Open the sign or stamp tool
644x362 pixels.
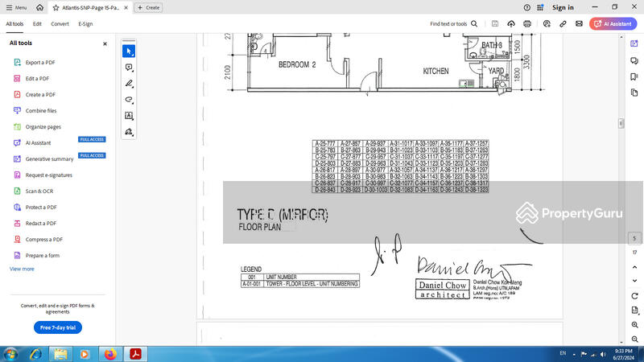(x=129, y=132)
